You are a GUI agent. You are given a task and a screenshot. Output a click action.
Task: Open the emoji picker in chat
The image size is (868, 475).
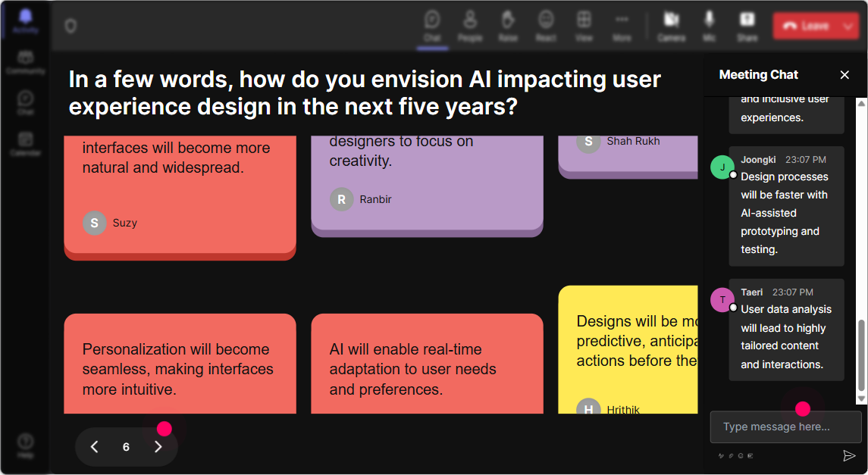click(741, 456)
